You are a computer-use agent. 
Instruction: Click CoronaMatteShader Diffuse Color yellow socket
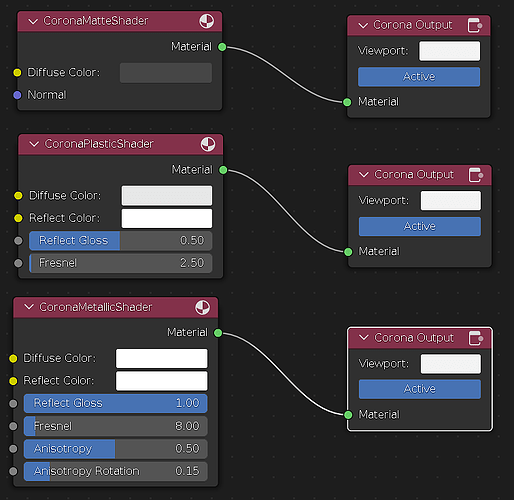pyautogui.click(x=17, y=72)
